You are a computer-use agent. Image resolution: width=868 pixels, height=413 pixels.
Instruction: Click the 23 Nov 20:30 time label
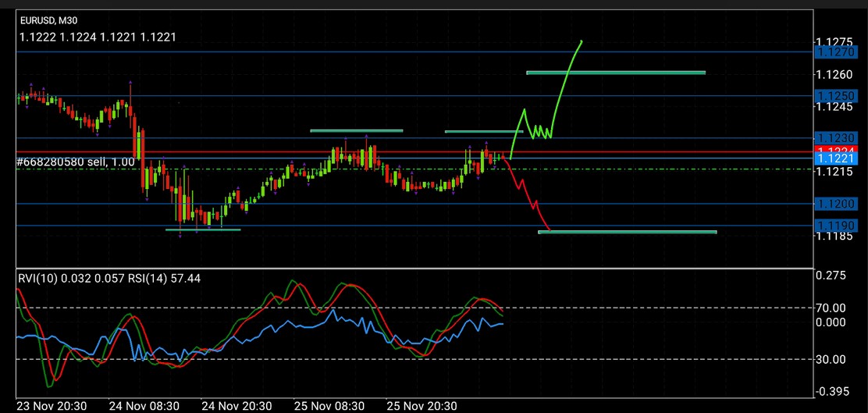[x=52, y=406]
